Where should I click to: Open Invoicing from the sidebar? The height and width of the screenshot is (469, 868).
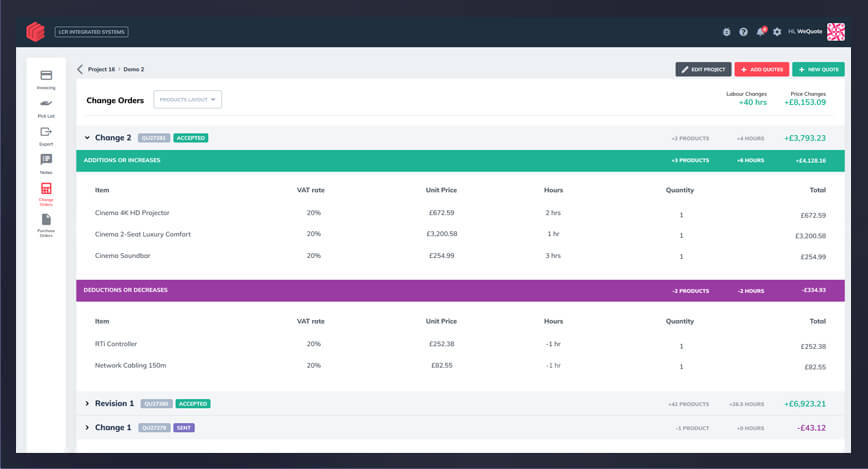[46, 78]
